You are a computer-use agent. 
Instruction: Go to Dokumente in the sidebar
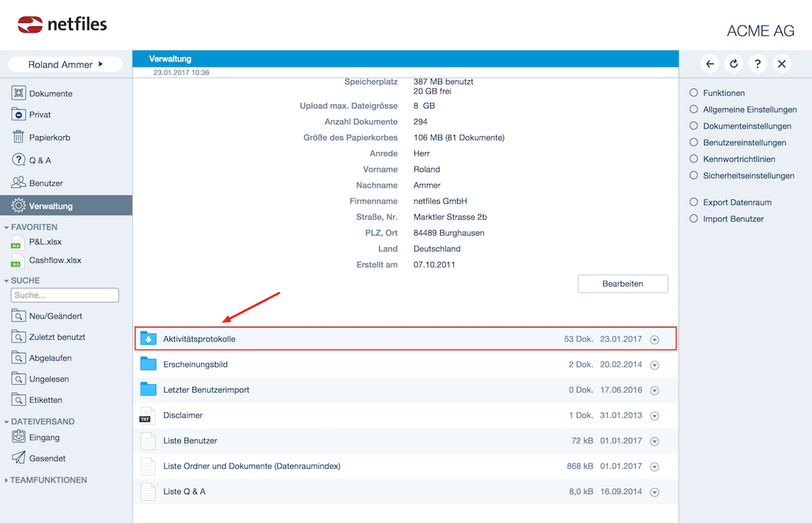(50, 94)
